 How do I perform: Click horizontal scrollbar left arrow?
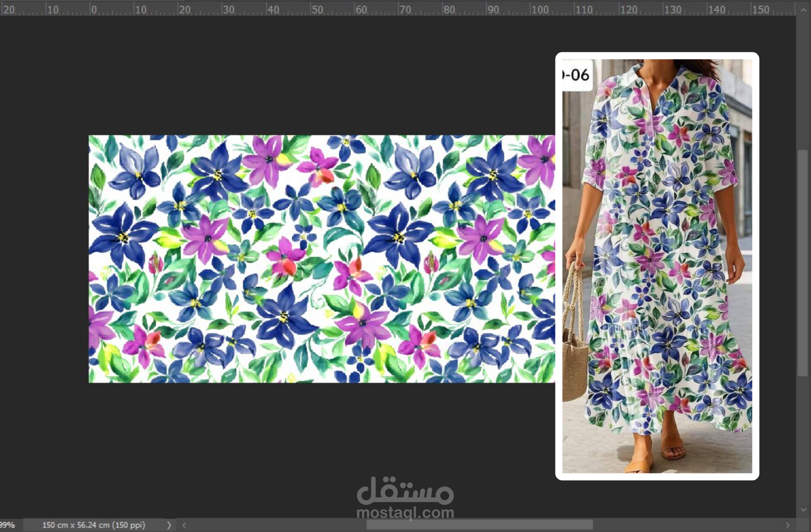coord(184,525)
